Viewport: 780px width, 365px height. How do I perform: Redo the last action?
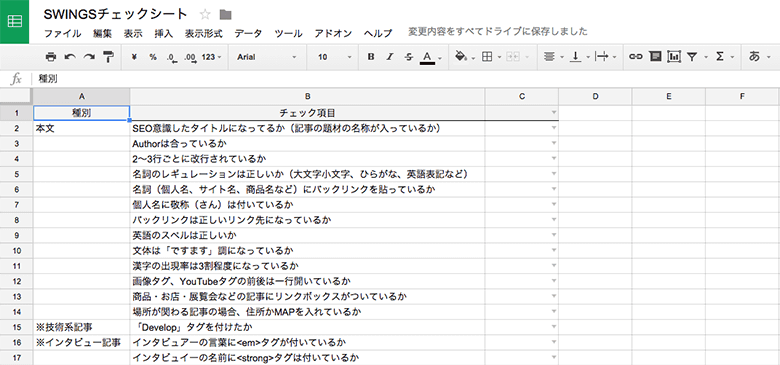[89, 57]
